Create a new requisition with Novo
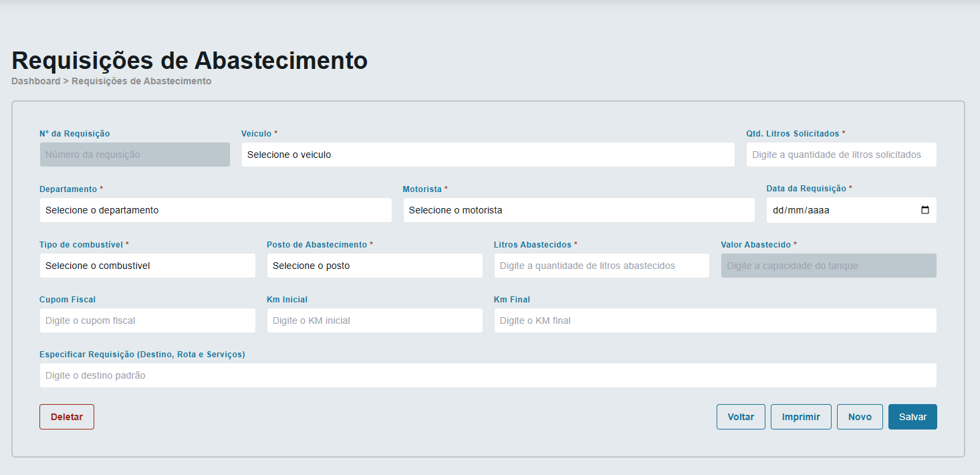The height and width of the screenshot is (475, 980). [859, 417]
